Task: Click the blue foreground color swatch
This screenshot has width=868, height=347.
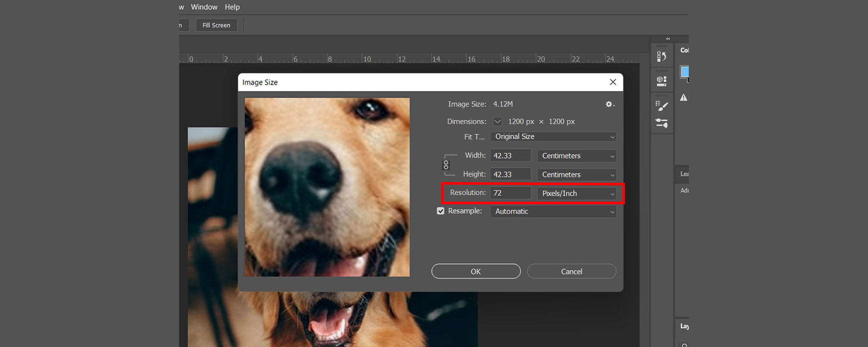Action: 684,72
